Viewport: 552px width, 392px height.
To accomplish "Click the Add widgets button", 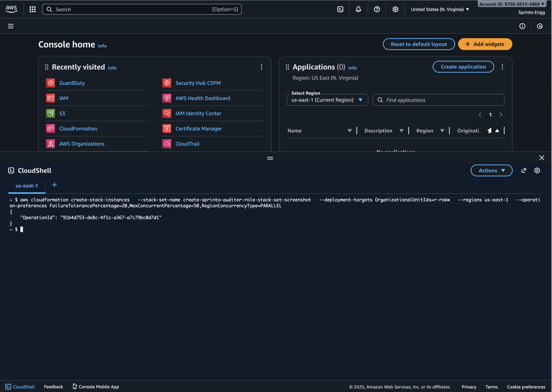I will tap(485, 44).
